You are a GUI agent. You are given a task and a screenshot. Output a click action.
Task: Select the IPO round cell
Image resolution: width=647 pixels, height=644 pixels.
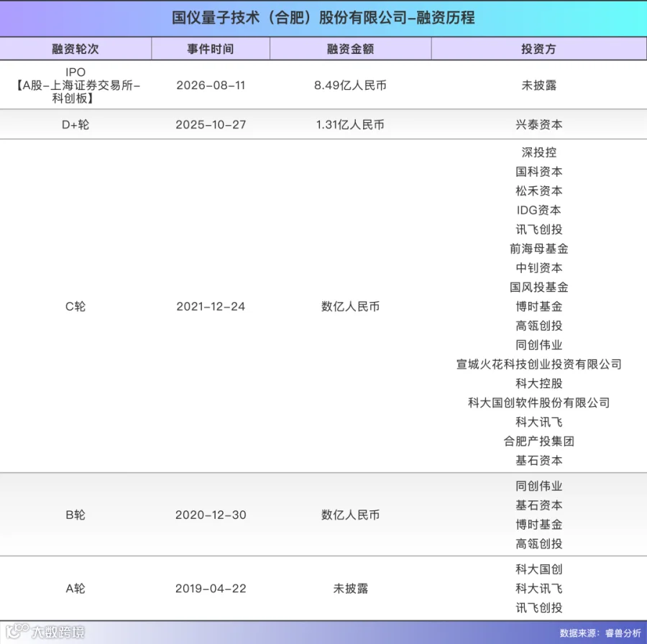75,85
